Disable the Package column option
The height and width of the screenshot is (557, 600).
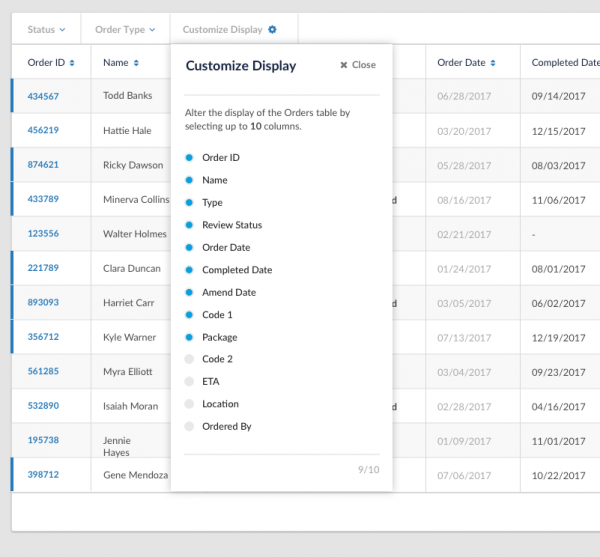189,337
